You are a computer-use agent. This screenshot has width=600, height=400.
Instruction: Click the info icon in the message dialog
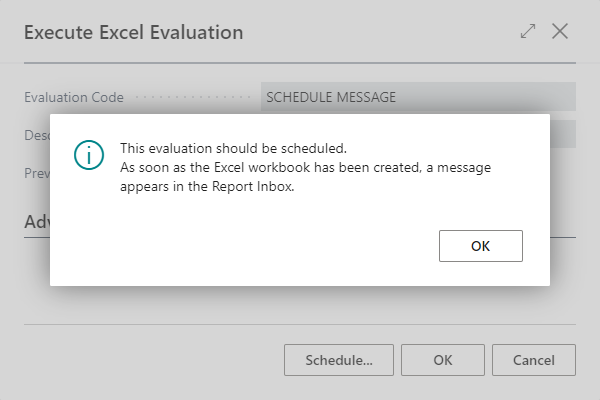point(91,156)
